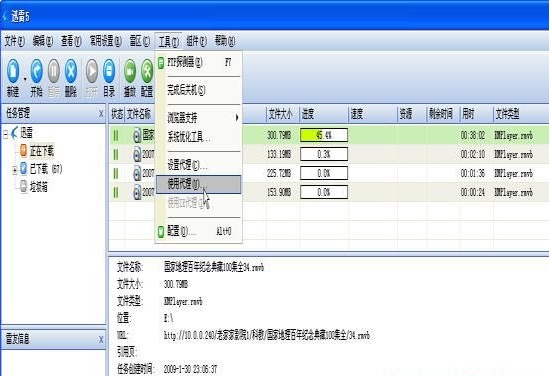Image resolution: width=552 pixels, height=376 pixels.
Task: Sort by the 剩余时间 column header
Action: click(443, 114)
